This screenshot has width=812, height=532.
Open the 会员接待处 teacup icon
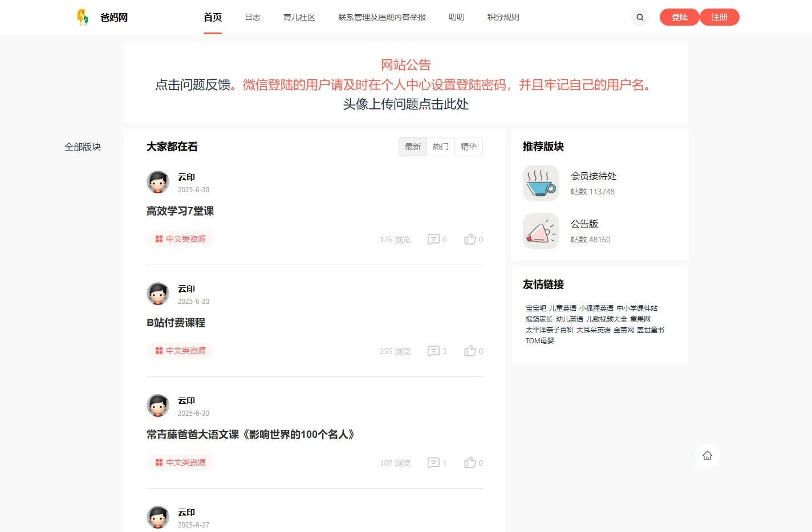(x=541, y=183)
